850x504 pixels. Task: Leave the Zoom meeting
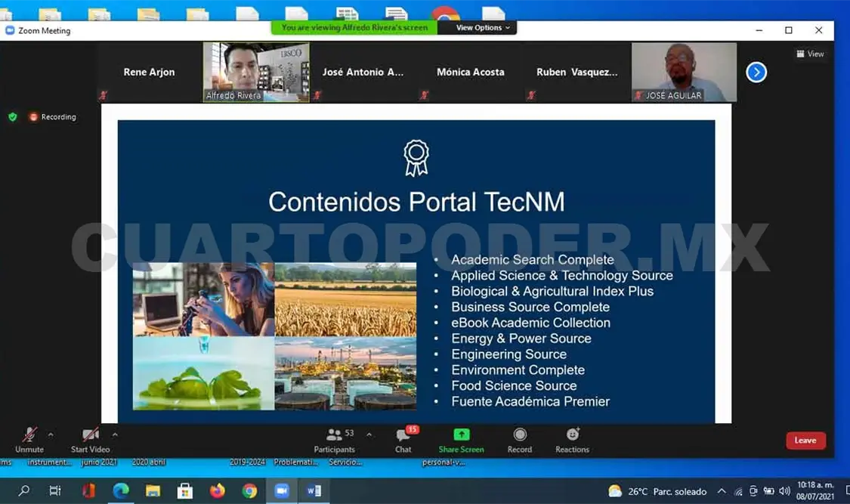tap(805, 441)
